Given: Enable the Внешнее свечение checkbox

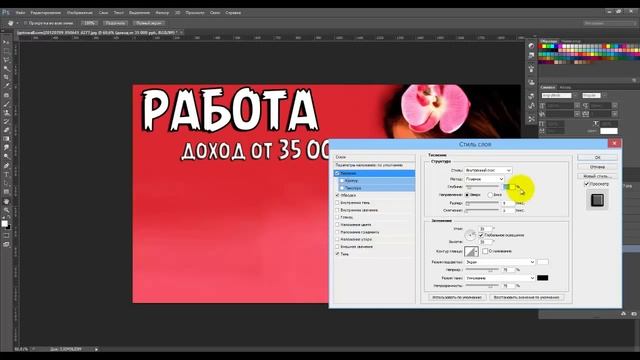Looking at the screenshot, I should (337, 247).
